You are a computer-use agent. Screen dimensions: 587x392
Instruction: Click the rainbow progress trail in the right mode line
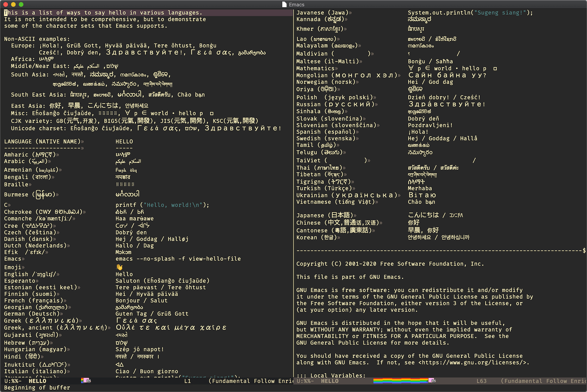pos(401,381)
